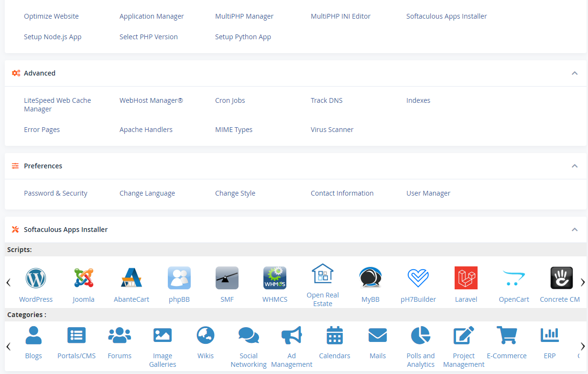Image resolution: width=588 pixels, height=374 pixels.
Task: Open the WordPress script icon
Action: point(36,278)
